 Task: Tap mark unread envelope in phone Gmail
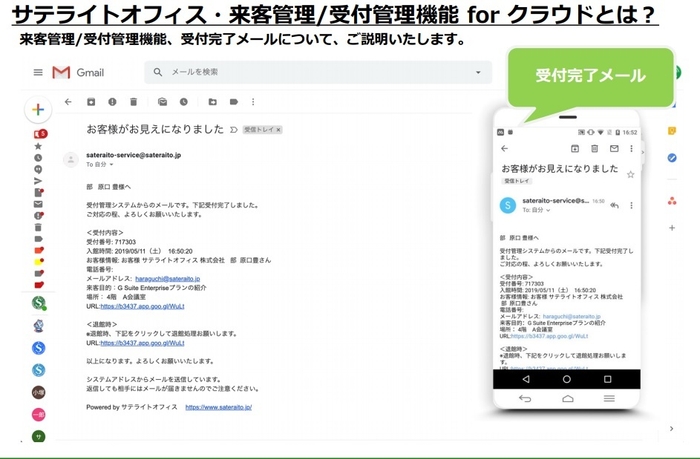click(614, 149)
